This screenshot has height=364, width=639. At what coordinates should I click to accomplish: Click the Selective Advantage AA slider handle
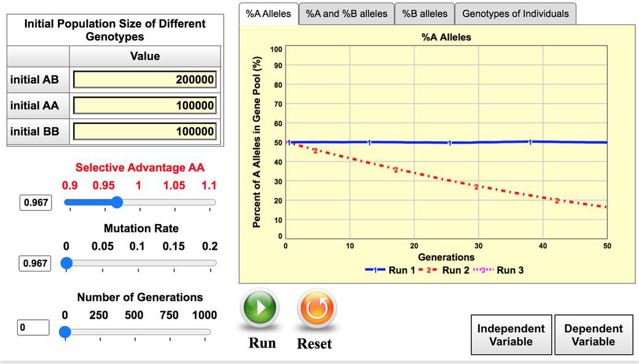pos(117,202)
